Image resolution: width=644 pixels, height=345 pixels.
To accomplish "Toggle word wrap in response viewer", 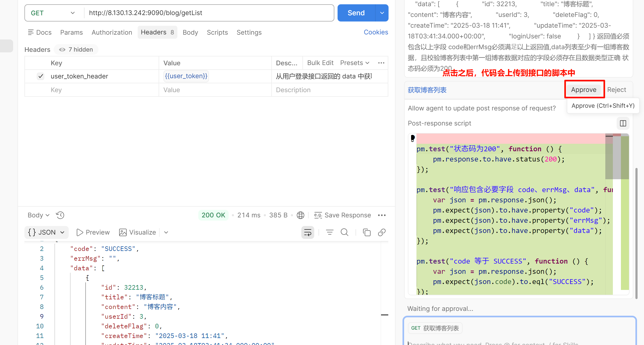I will [x=308, y=232].
